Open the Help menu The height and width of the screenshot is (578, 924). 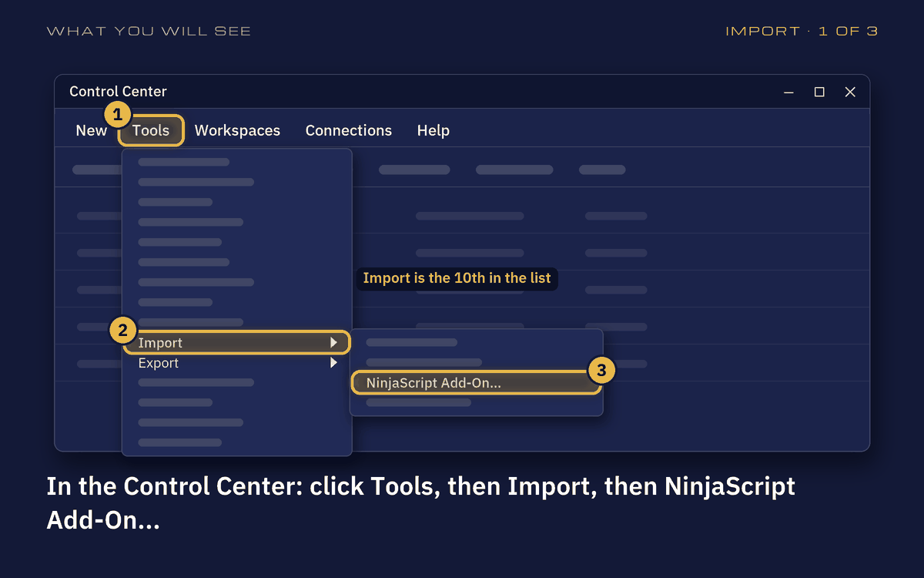[434, 130]
